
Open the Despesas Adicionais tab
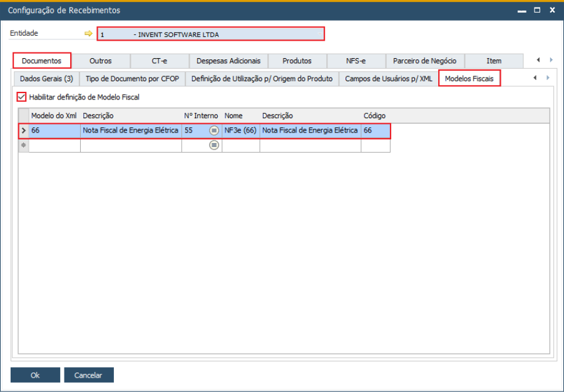[228, 61]
